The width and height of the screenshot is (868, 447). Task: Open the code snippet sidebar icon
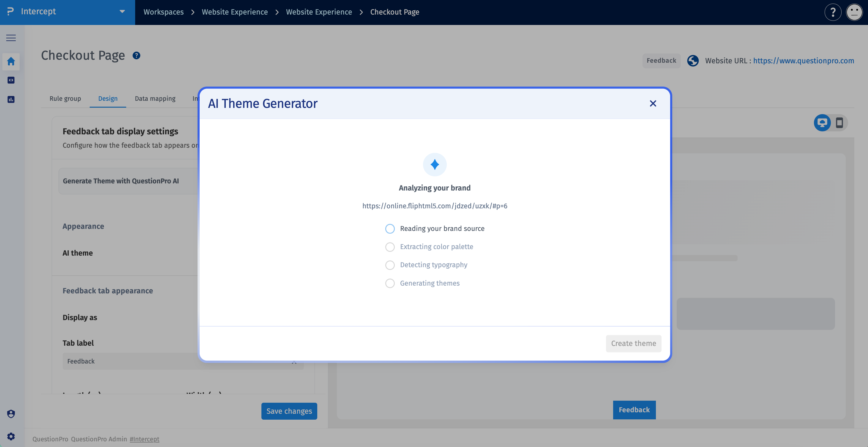click(x=11, y=80)
